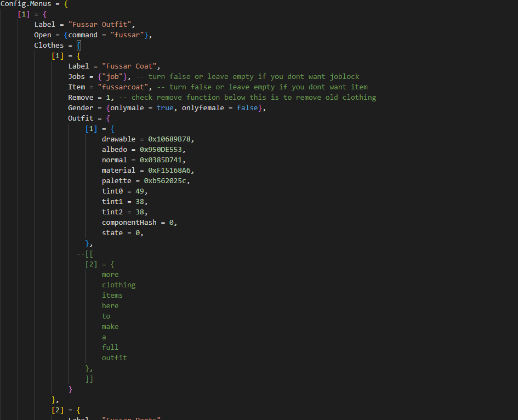Click the Remove value 1

[x=108, y=98]
